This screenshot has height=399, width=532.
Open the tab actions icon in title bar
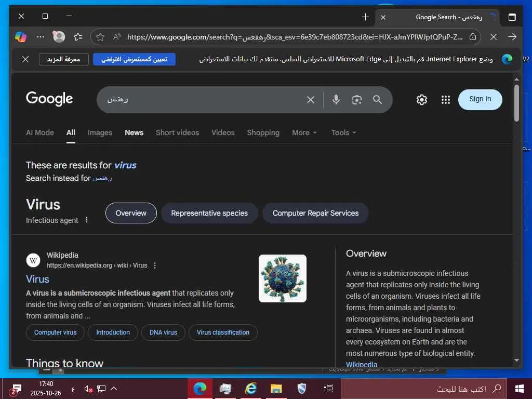(512, 17)
